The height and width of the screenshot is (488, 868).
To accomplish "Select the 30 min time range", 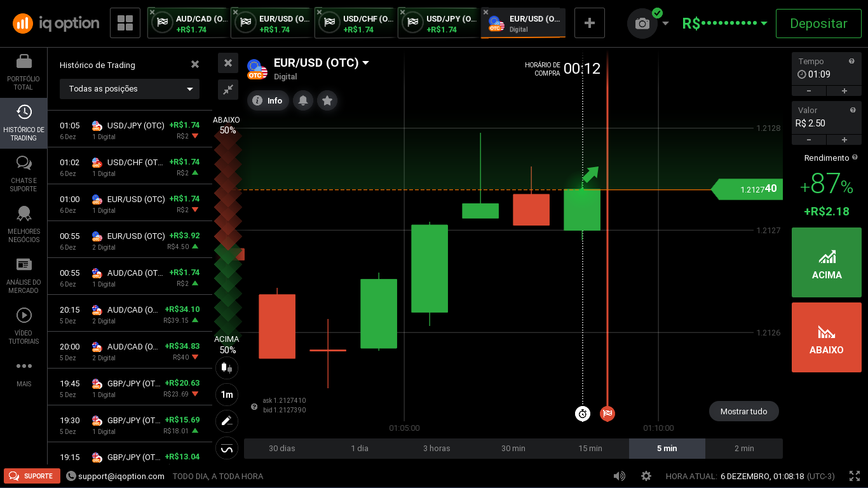I will click(x=513, y=449).
